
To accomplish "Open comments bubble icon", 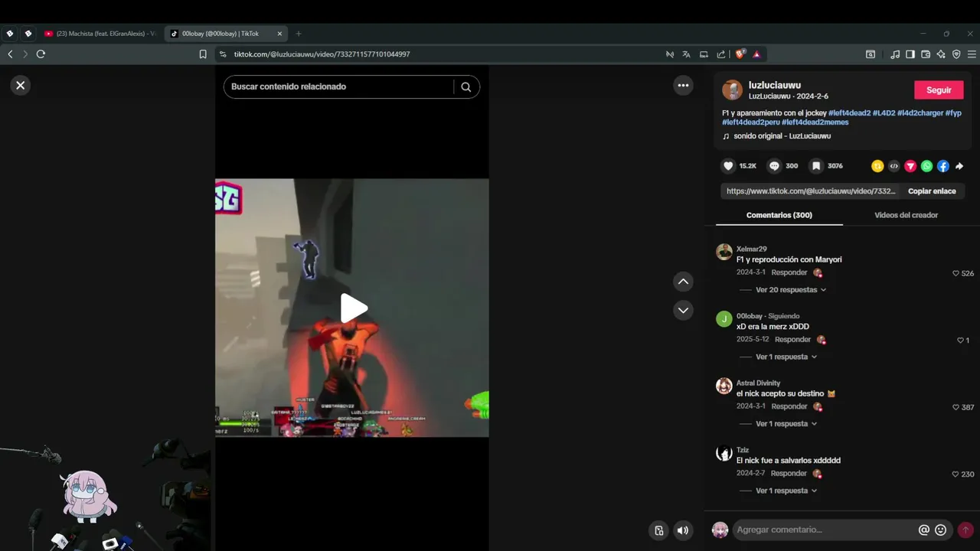I will (x=774, y=166).
